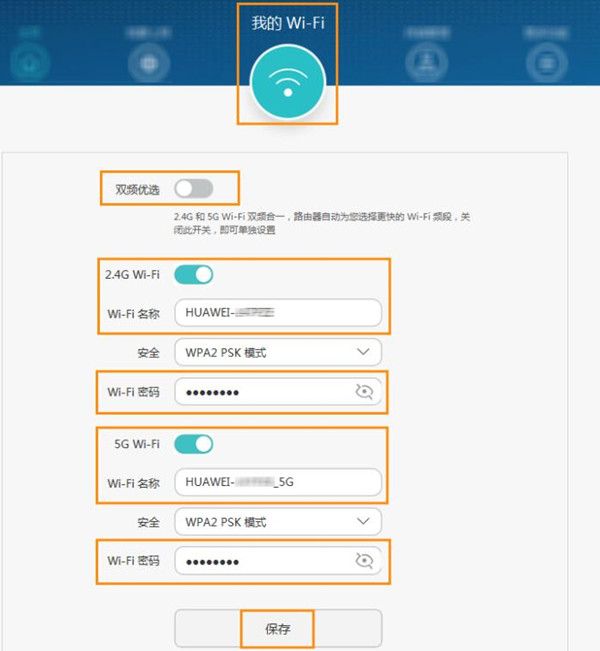
Task: Click the blurred leftmost navigation icon
Action: click(29, 63)
